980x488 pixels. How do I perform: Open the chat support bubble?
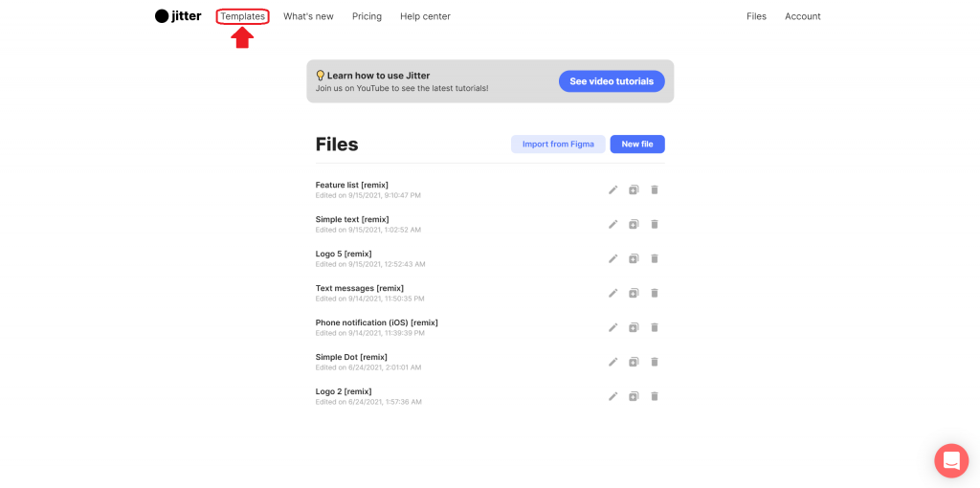(x=951, y=460)
